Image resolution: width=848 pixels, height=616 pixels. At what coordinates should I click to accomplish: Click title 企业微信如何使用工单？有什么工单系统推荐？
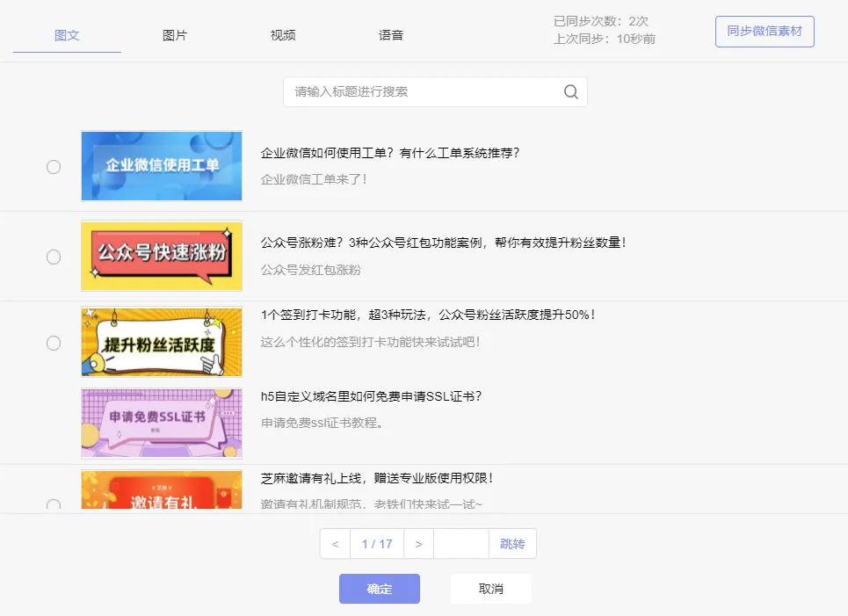click(390, 153)
